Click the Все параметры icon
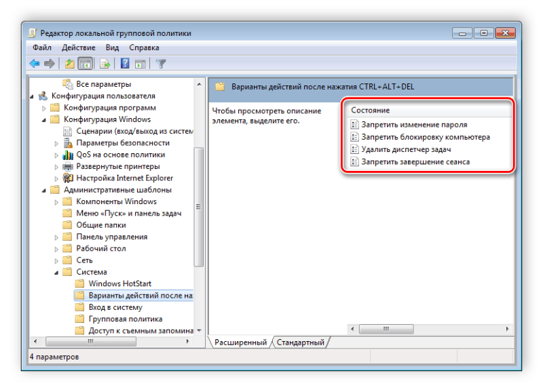 pyautogui.click(x=68, y=84)
